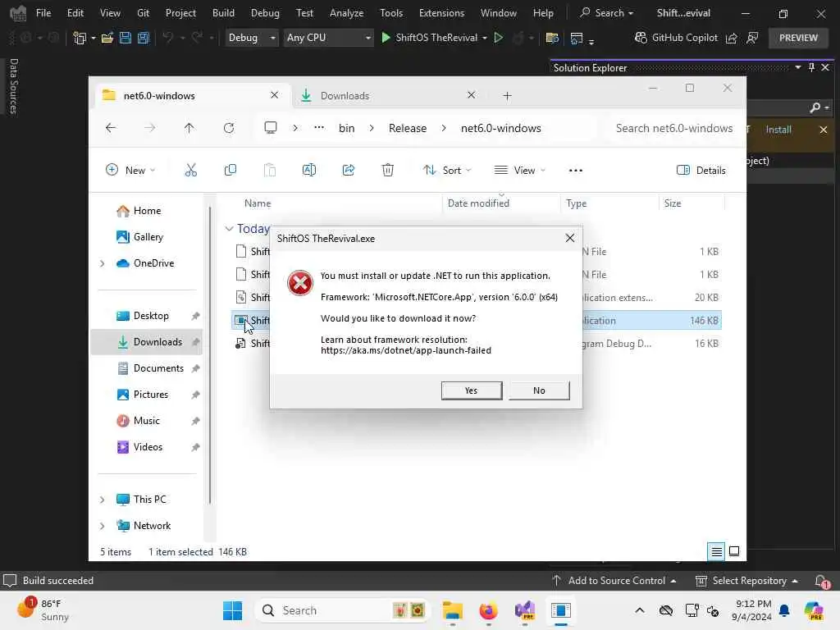840x630 pixels.
Task: Open the Any CPU platform dropdown
Action: pos(328,38)
